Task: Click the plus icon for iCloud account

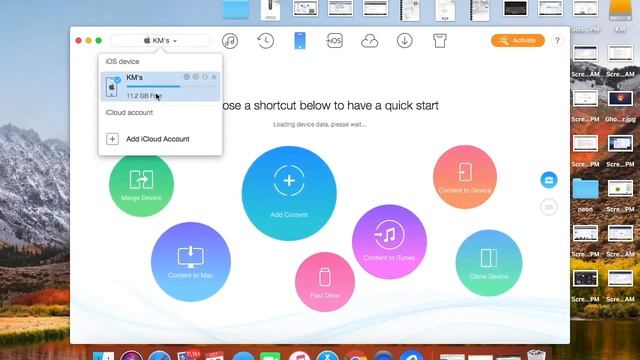Action: click(x=112, y=139)
